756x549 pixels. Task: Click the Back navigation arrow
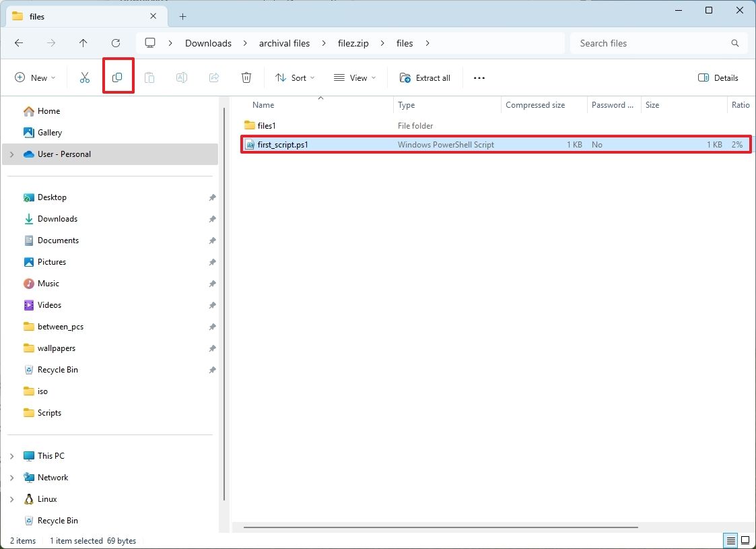point(19,42)
